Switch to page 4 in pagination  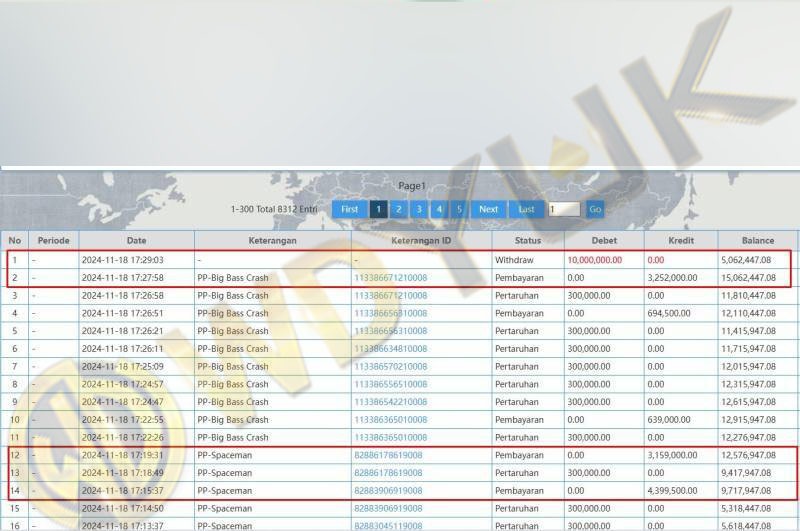click(x=438, y=209)
